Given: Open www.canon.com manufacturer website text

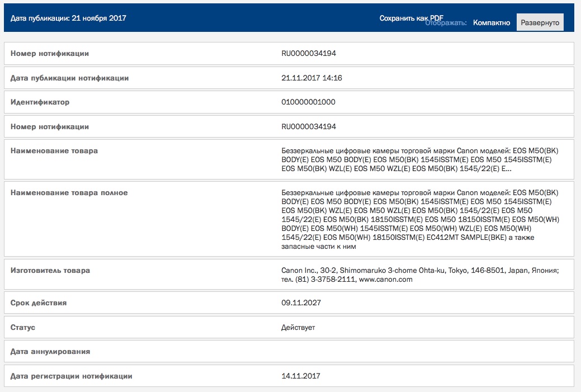Looking at the screenshot, I should pos(385,280).
